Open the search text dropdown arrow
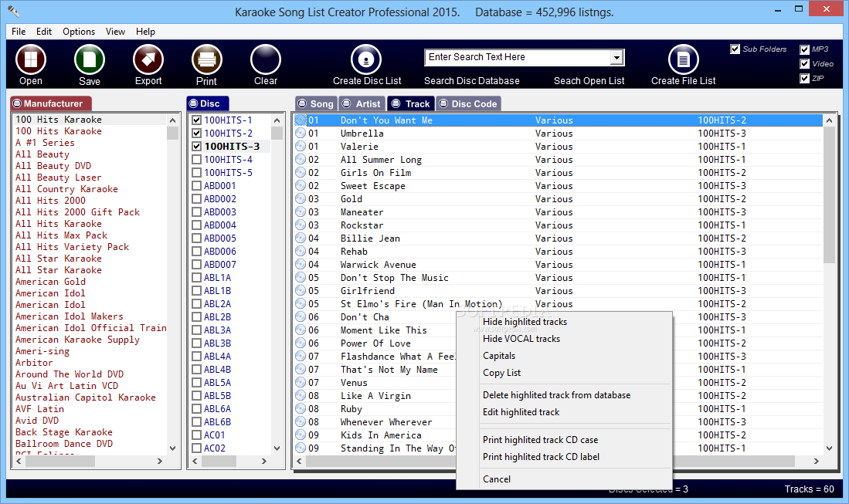 [x=616, y=57]
